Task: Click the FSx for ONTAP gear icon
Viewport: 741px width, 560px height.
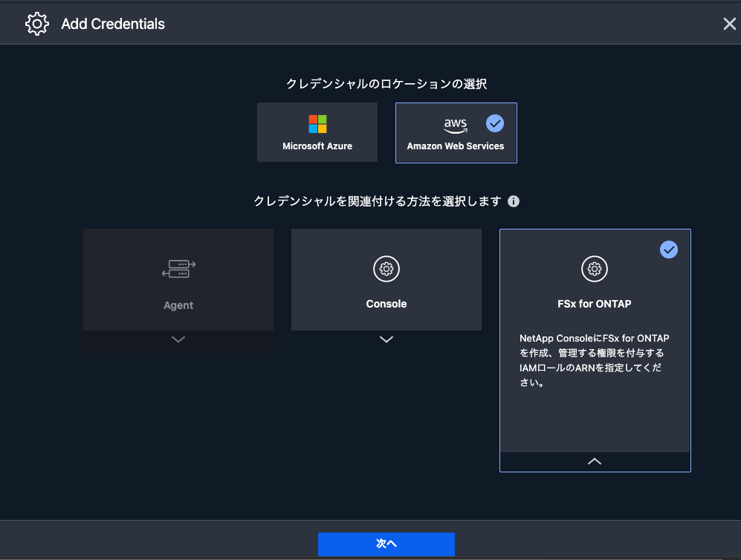Action: (x=595, y=269)
